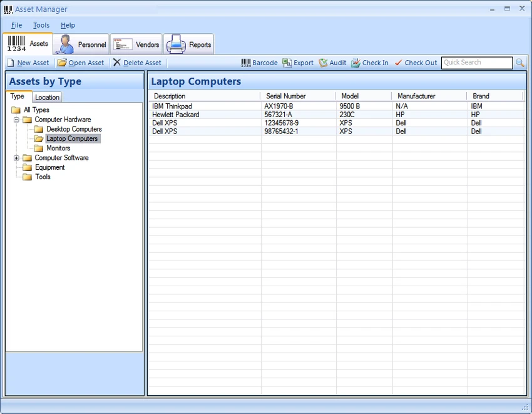Click serial number 567321-A
Viewport: 532px width, 414px height.
[279, 115]
